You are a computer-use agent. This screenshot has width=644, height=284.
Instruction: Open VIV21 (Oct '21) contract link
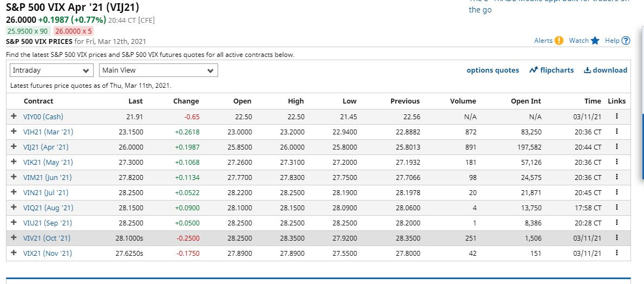coord(47,238)
